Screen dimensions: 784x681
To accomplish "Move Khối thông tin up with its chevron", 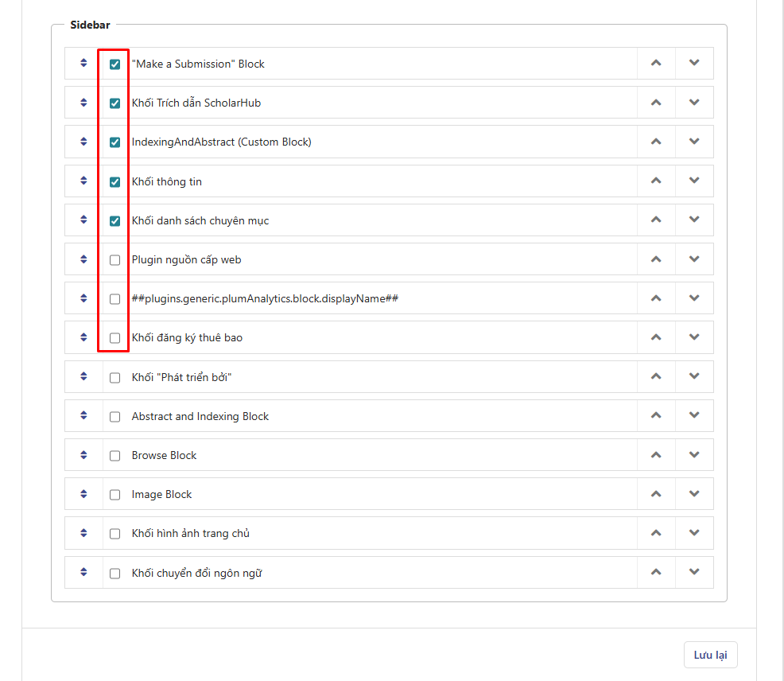I will (x=656, y=181).
